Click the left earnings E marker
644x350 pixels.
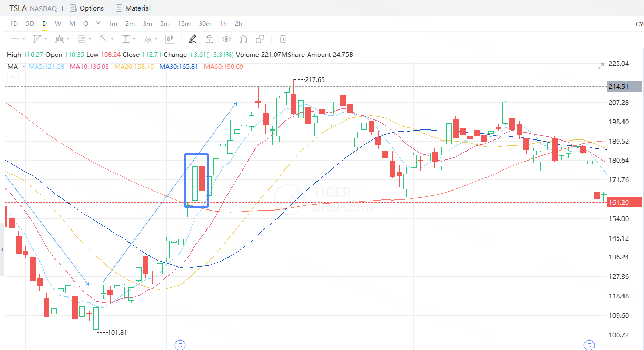pyautogui.click(x=180, y=345)
